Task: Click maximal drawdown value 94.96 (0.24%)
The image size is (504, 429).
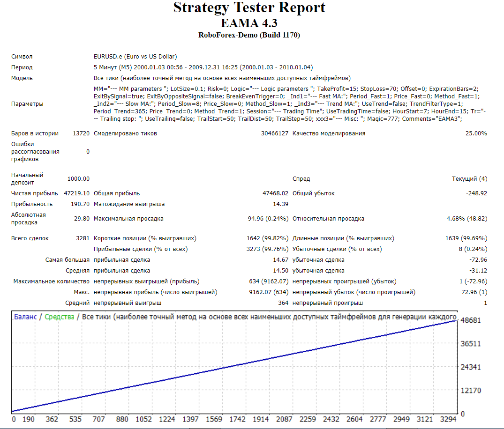Action: click(268, 219)
